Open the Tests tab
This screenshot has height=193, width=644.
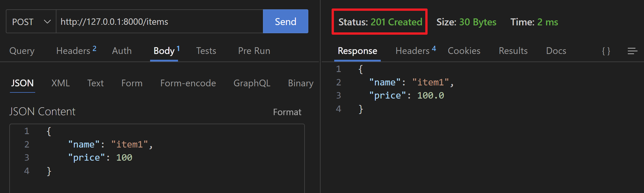(206, 51)
